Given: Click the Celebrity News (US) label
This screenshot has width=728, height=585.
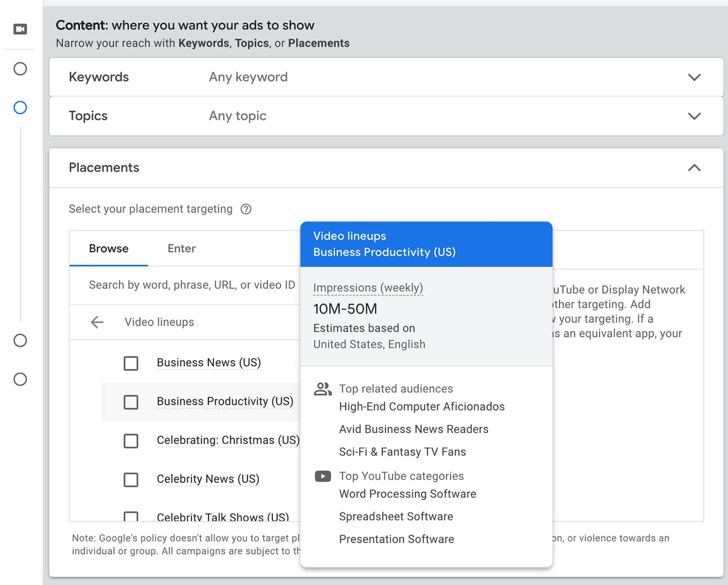Looking at the screenshot, I should [208, 479].
